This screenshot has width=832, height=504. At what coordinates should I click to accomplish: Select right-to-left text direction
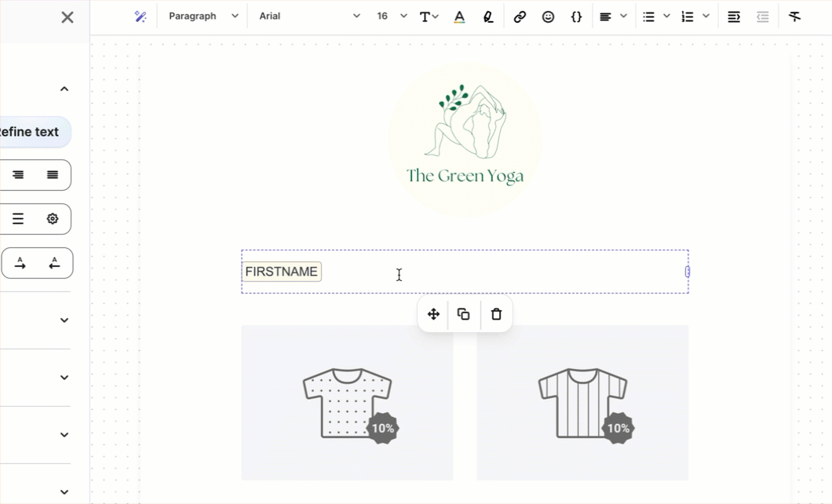(54, 263)
